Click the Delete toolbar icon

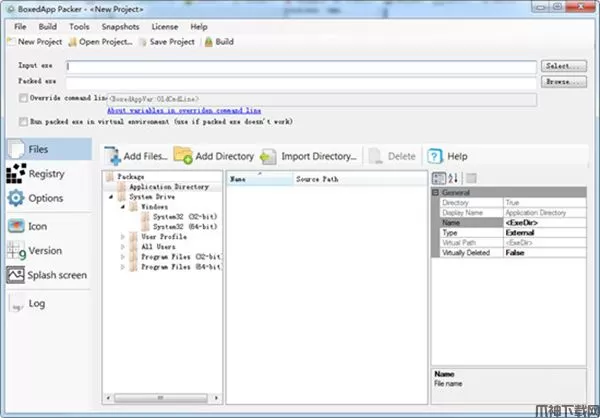[375, 156]
